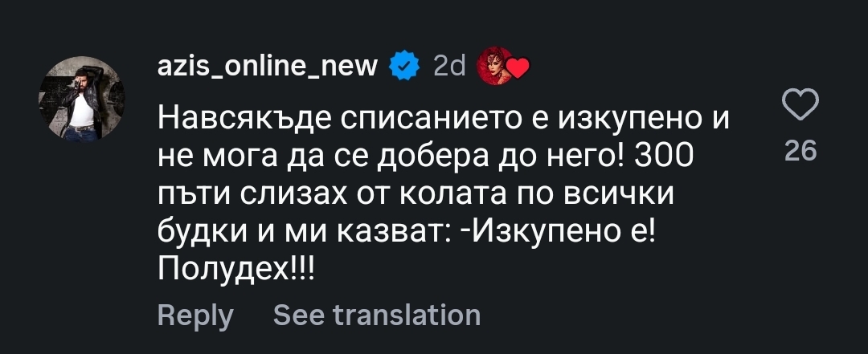Reply to this comment

195,315
